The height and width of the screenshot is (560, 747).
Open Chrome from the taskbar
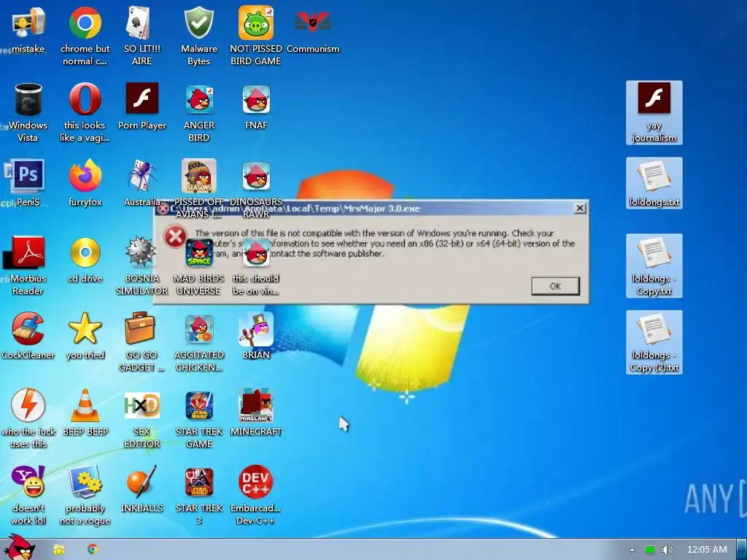(x=93, y=550)
